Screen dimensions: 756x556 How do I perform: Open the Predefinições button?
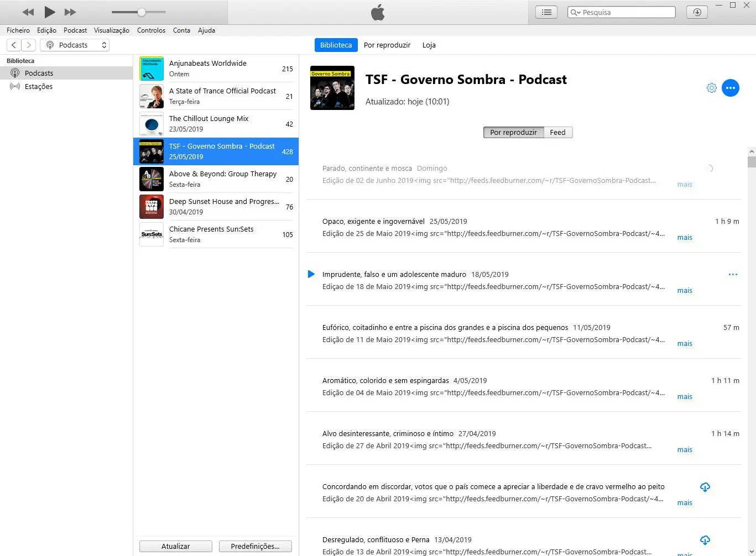pos(255,546)
